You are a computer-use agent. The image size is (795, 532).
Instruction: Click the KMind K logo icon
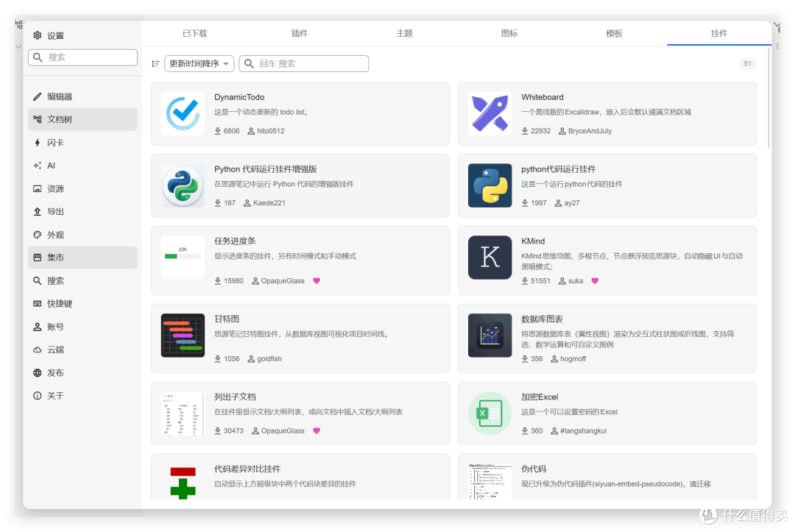(x=490, y=258)
